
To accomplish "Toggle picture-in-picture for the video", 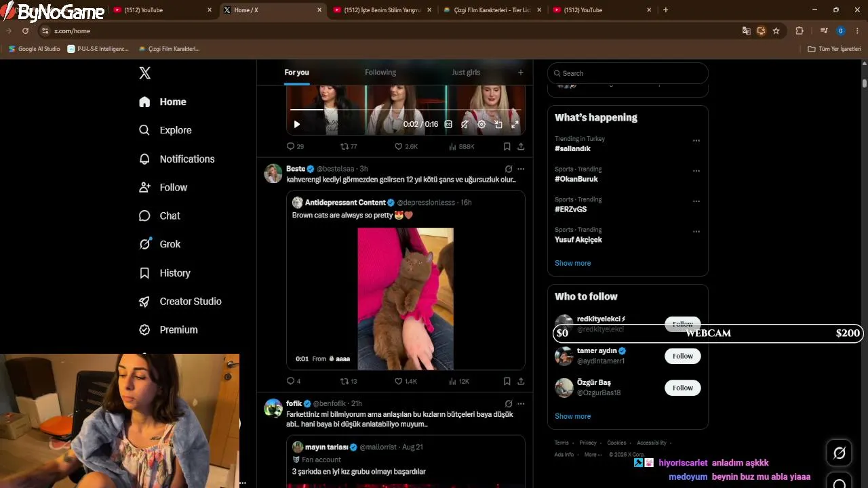I will tap(498, 124).
